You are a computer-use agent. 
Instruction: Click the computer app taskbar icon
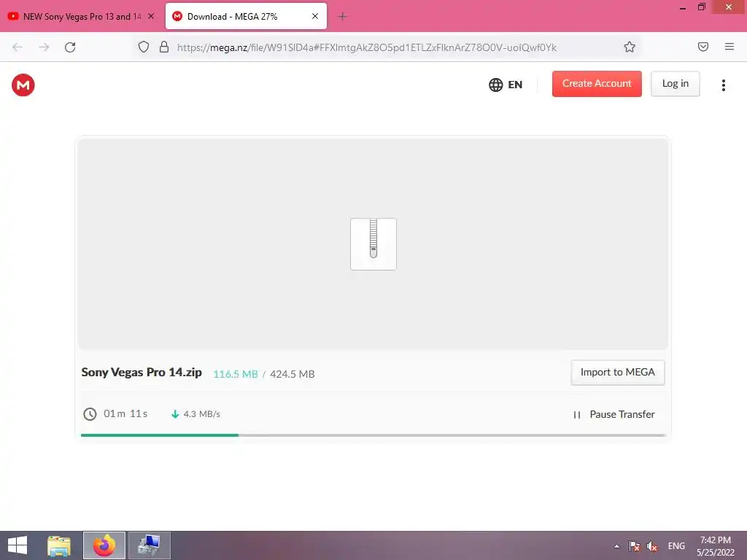coord(149,545)
